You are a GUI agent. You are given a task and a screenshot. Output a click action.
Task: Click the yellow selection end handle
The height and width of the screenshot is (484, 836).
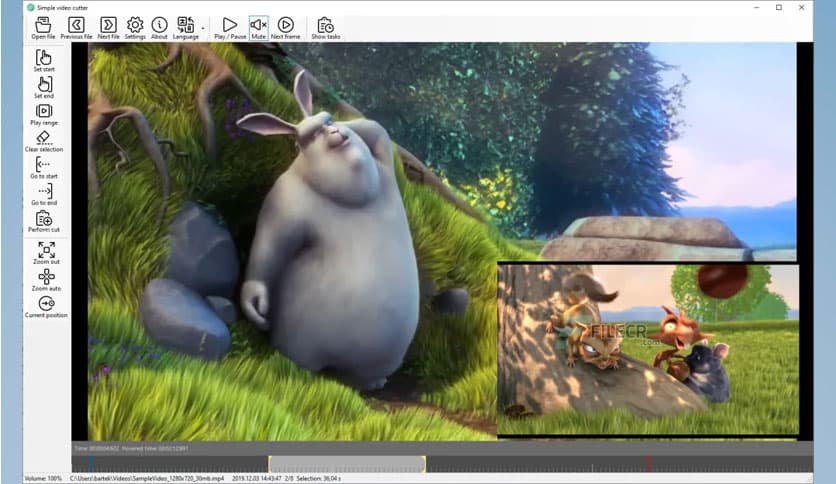(424, 464)
